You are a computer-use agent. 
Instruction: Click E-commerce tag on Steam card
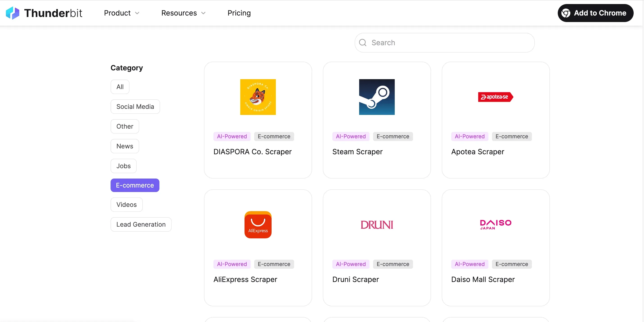[x=393, y=136]
